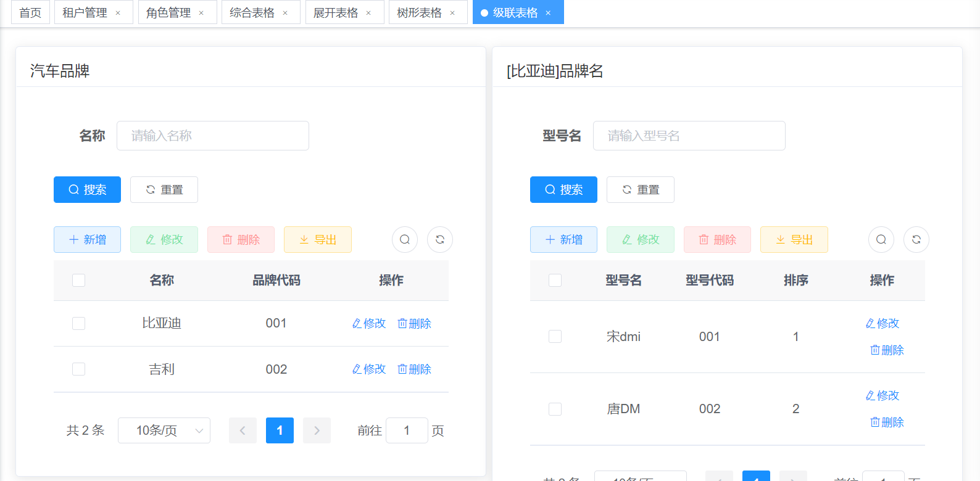Screen dimensions: 980x481
Task: Click the 请输入型号名 input field
Action: [x=689, y=136]
